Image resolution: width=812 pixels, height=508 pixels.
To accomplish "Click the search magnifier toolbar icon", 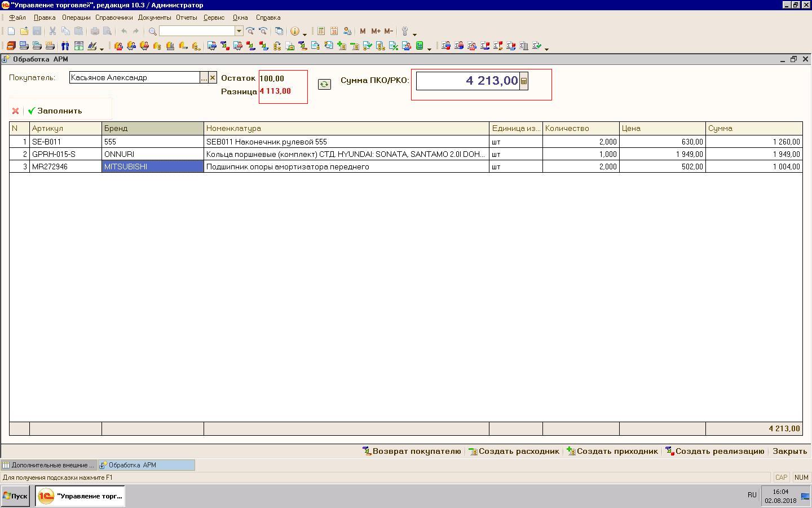I will coord(152,32).
